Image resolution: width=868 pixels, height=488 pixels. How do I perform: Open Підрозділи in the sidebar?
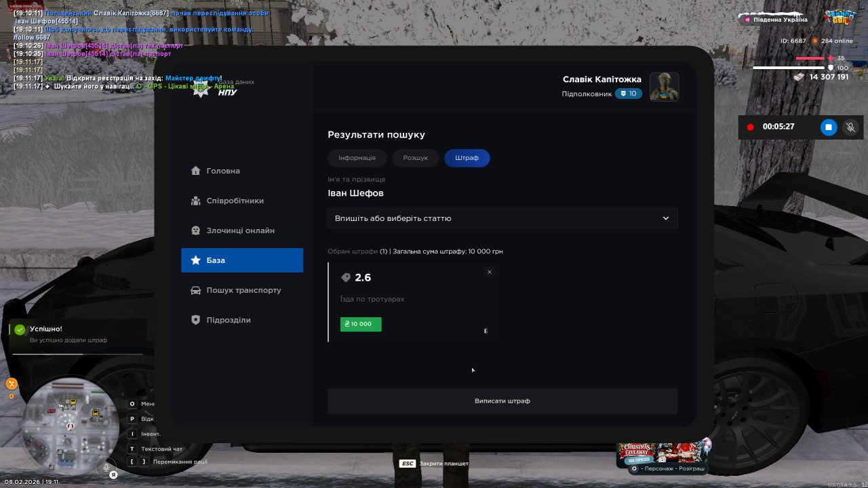click(x=242, y=320)
